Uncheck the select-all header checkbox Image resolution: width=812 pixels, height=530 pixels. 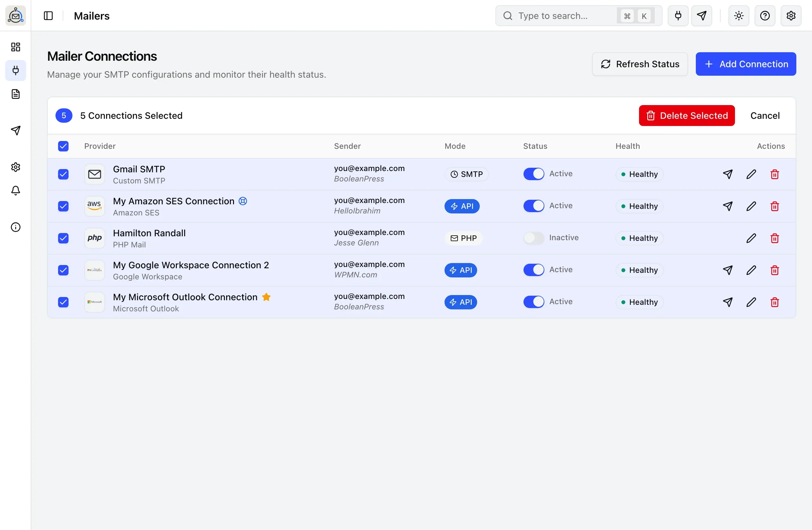[63, 146]
